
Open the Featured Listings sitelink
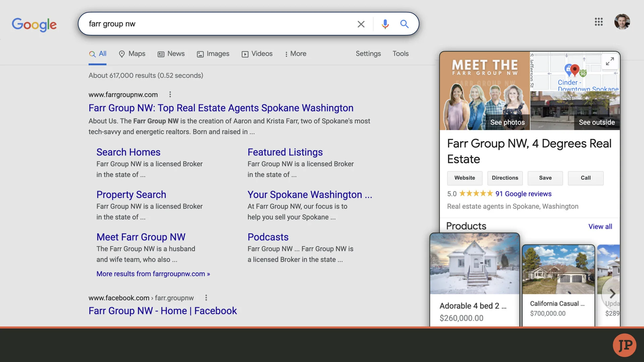[x=285, y=152]
